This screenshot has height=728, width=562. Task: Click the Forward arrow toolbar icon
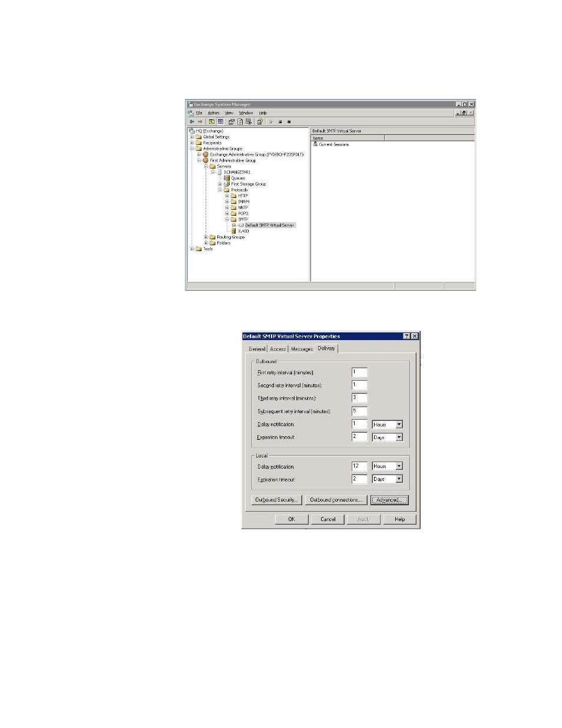point(200,121)
